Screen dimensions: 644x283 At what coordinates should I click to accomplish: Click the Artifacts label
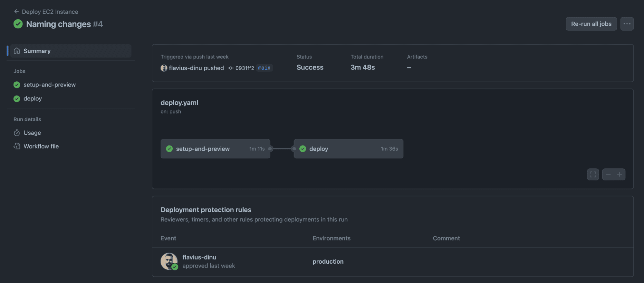tap(417, 57)
